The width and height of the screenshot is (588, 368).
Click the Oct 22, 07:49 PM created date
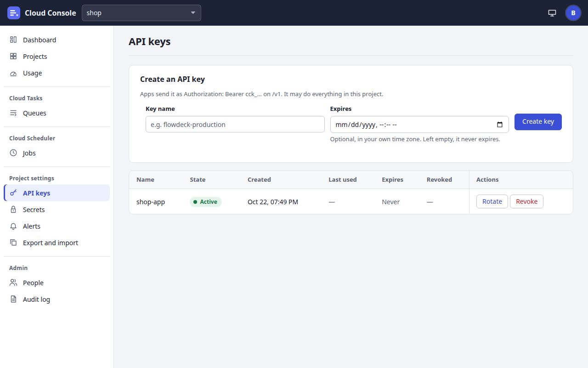(273, 202)
